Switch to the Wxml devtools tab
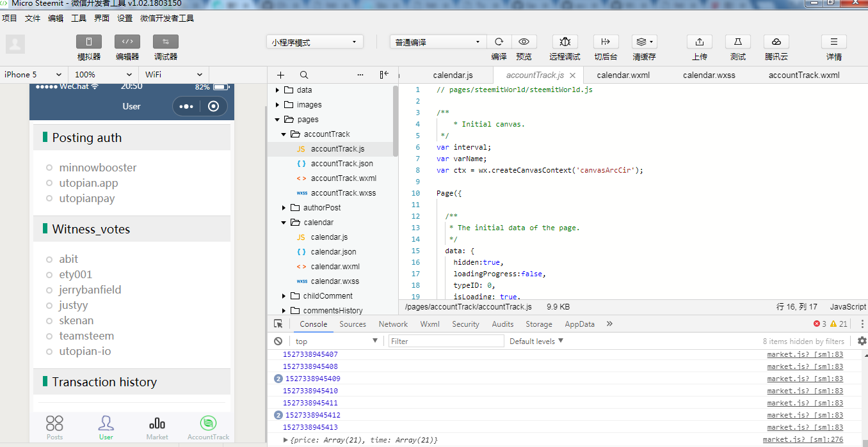Screen dimensions: 868x447 [x=430, y=324]
